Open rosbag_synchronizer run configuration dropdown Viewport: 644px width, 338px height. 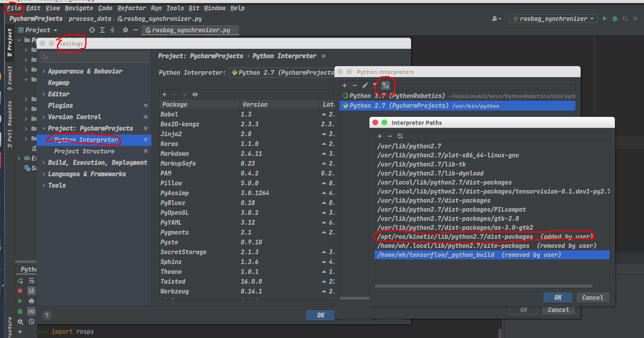coord(553,18)
